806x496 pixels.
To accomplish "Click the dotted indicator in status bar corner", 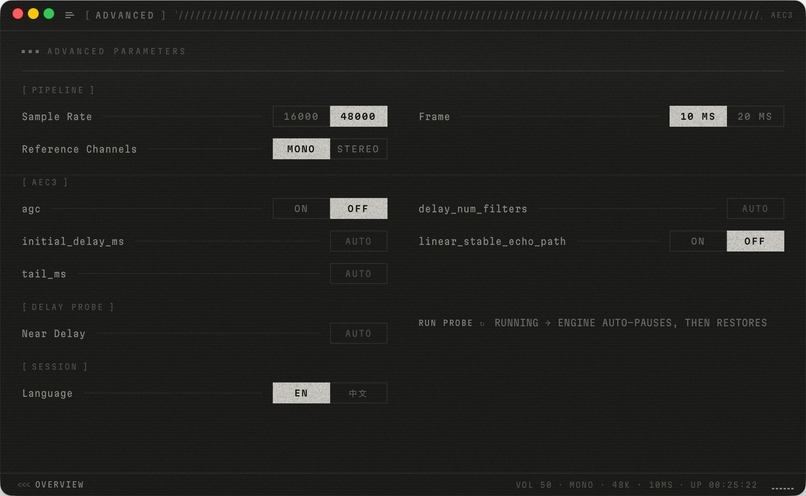I will click(x=782, y=488).
